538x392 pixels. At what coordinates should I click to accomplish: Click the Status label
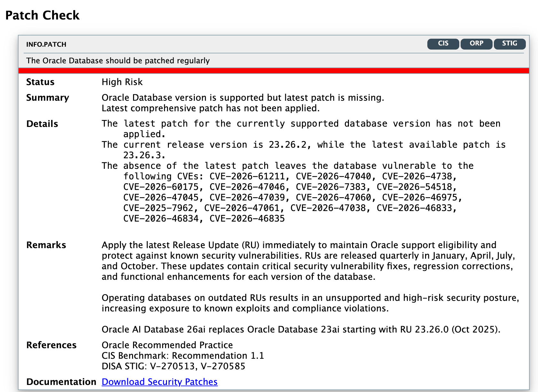pos(40,82)
